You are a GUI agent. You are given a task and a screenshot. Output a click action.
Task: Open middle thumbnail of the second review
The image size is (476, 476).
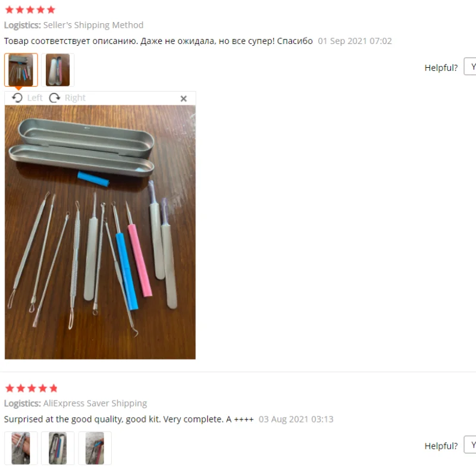tap(58, 448)
